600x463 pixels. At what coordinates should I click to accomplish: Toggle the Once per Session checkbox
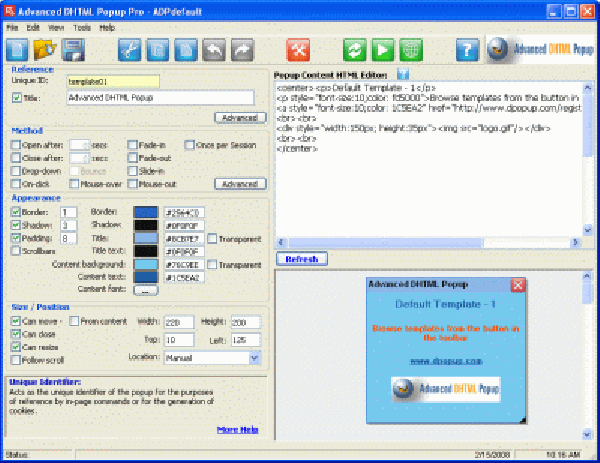188,144
